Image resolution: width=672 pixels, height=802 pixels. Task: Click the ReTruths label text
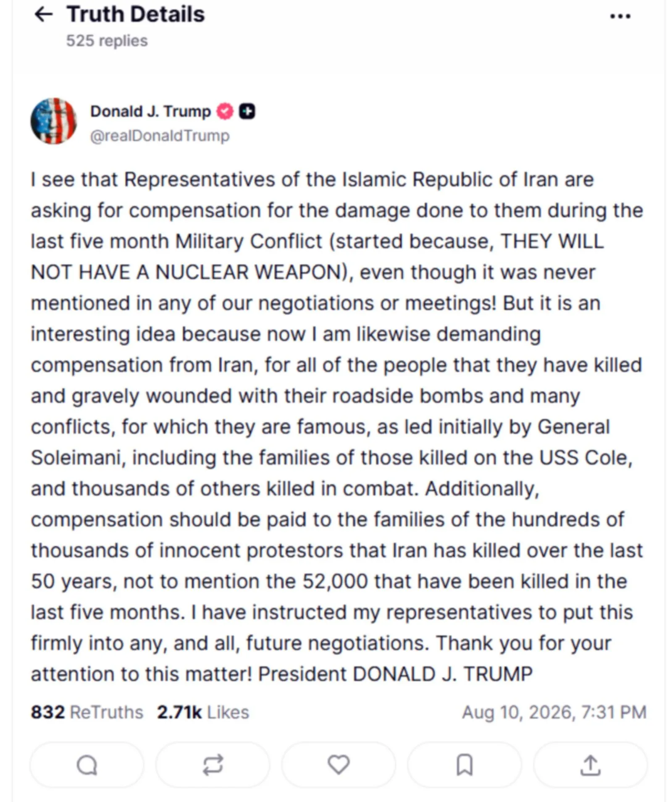107,712
